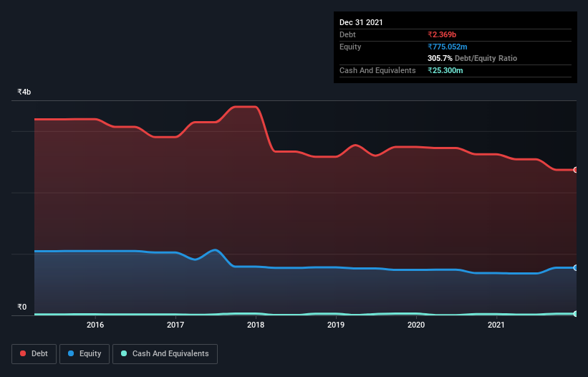Click the 2021 x-axis label
Image resolution: width=588 pixels, height=377 pixels.
pyautogui.click(x=496, y=325)
